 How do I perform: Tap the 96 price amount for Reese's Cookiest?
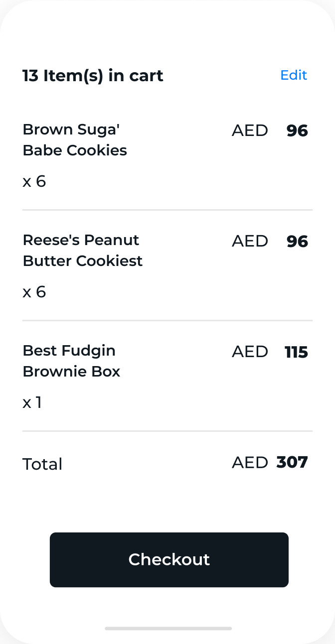[297, 242]
